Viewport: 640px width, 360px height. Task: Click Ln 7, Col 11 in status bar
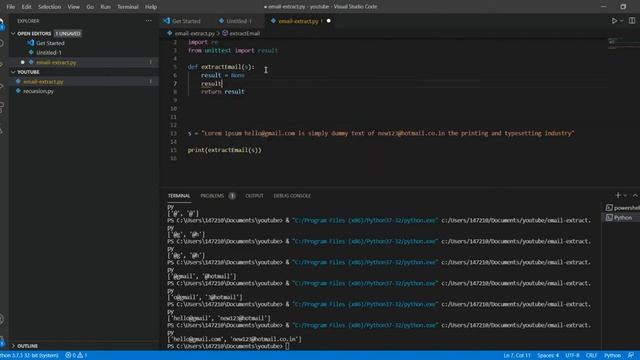517,356
